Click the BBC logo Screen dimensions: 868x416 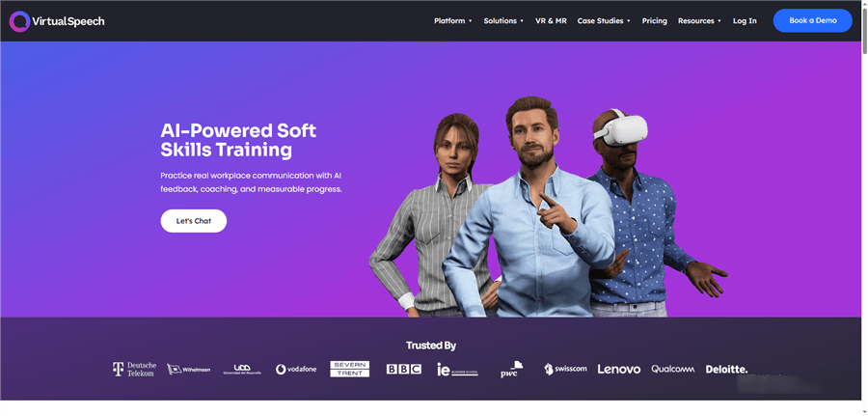(403, 369)
